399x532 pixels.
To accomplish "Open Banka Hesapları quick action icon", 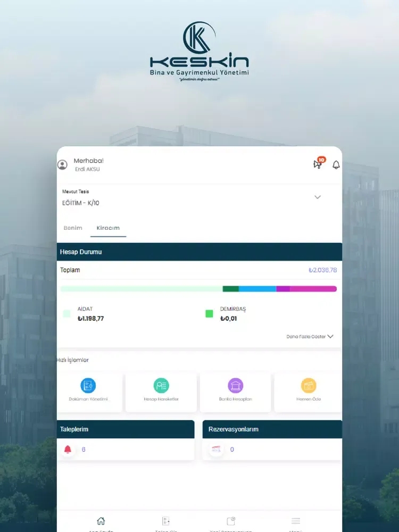I will pyautogui.click(x=236, y=385).
